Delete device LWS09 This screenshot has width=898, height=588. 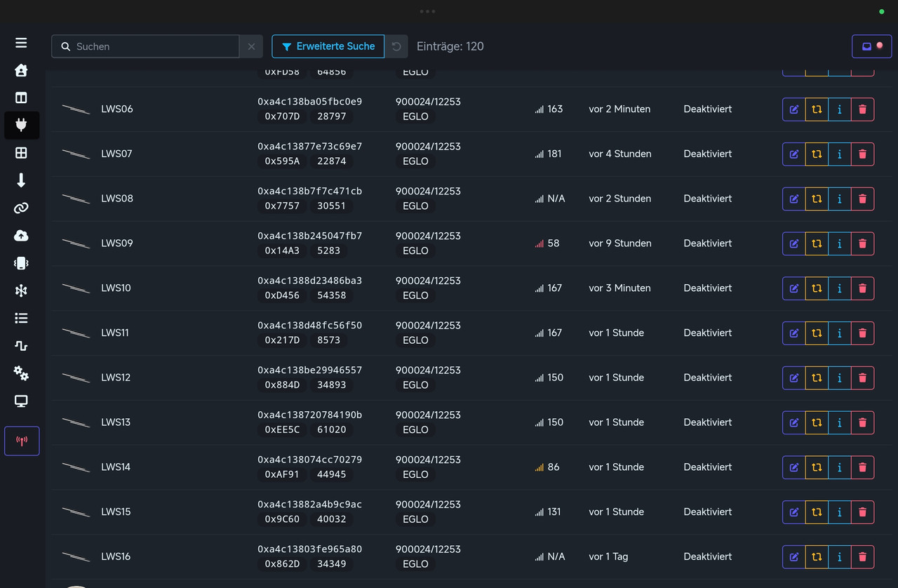[x=863, y=243]
